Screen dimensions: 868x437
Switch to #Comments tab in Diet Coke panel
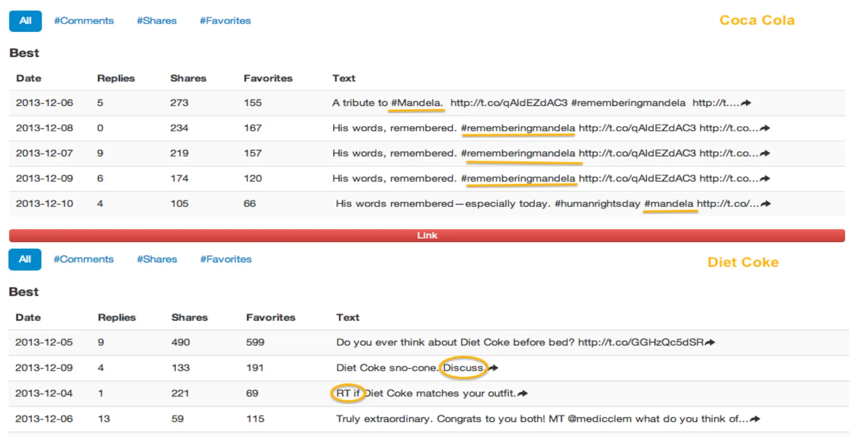coord(84,259)
